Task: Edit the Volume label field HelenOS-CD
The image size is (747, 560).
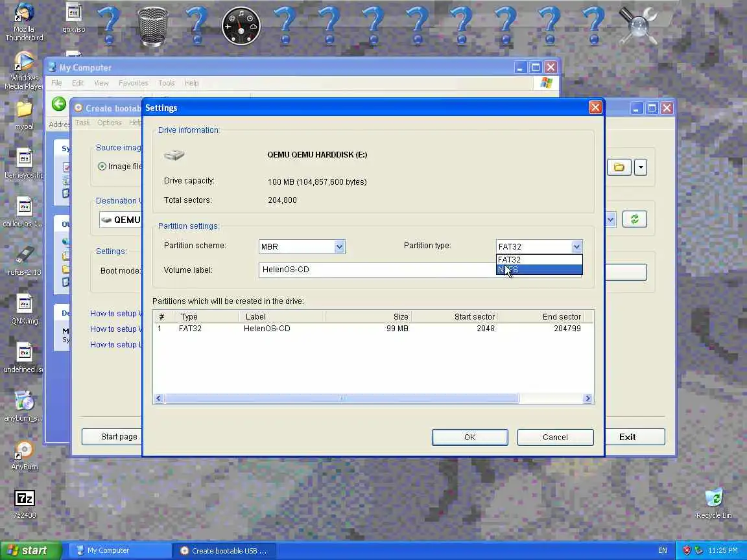Action: click(376, 270)
